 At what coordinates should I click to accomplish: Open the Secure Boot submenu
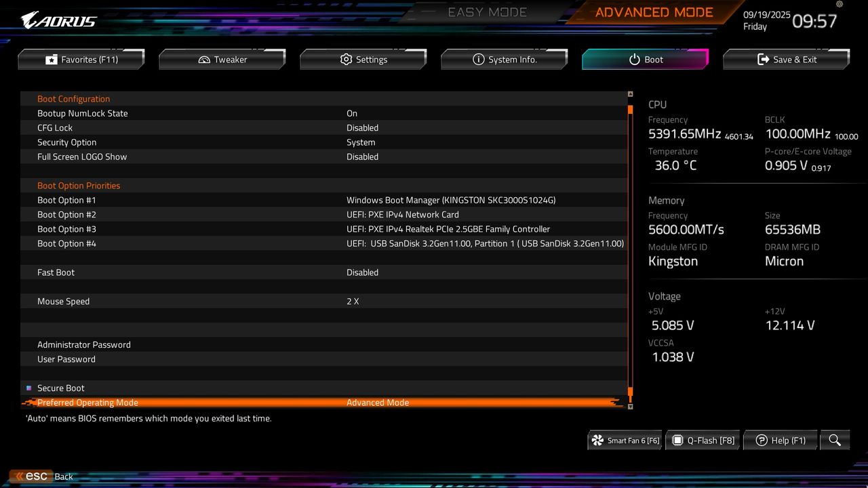(61, 388)
